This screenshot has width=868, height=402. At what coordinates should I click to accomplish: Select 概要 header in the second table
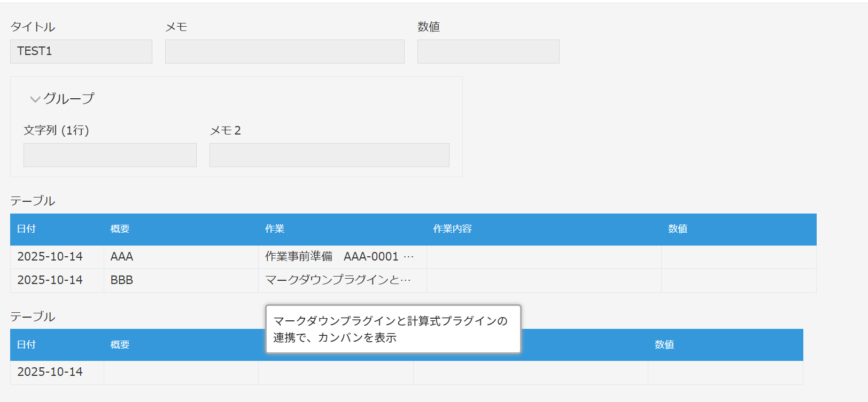point(120,345)
